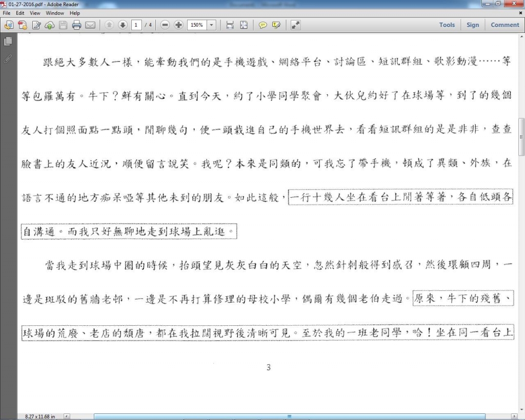Screen dimensions: 525x420
Task: Click the Create PDF online icon
Action: 23,25
